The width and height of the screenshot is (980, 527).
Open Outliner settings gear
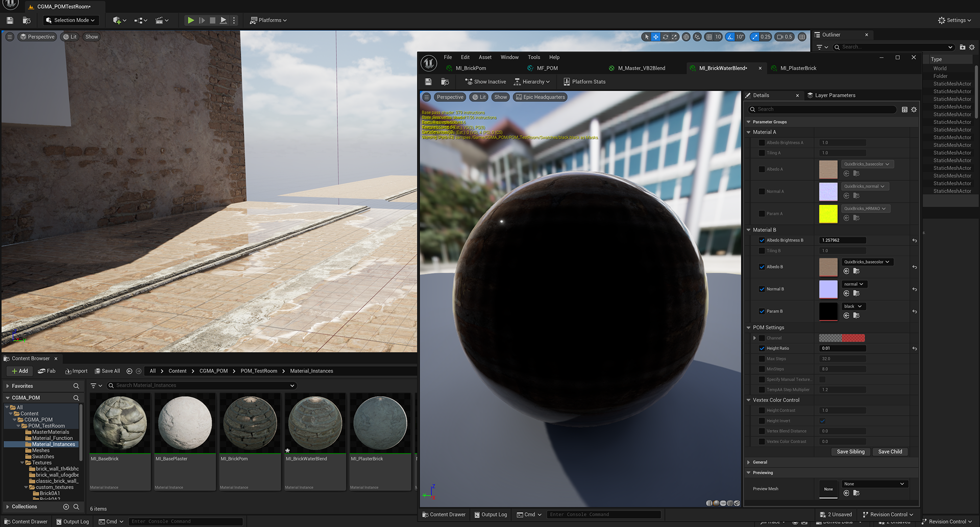972,47
